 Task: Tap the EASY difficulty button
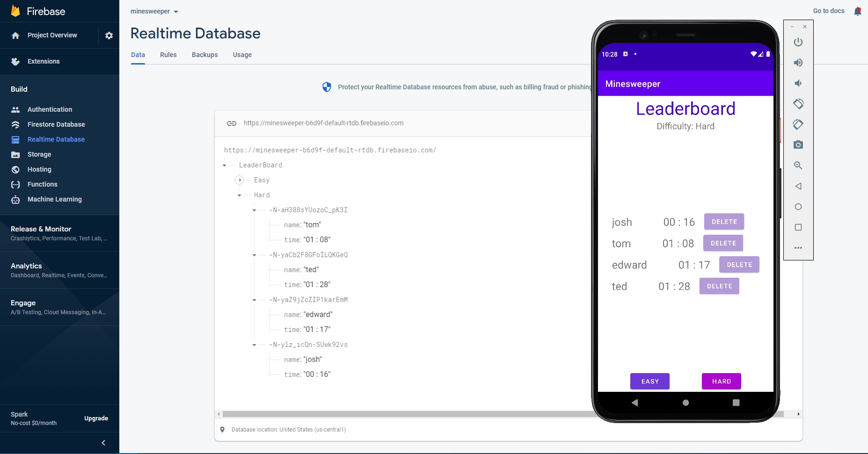tap(650, 382)
